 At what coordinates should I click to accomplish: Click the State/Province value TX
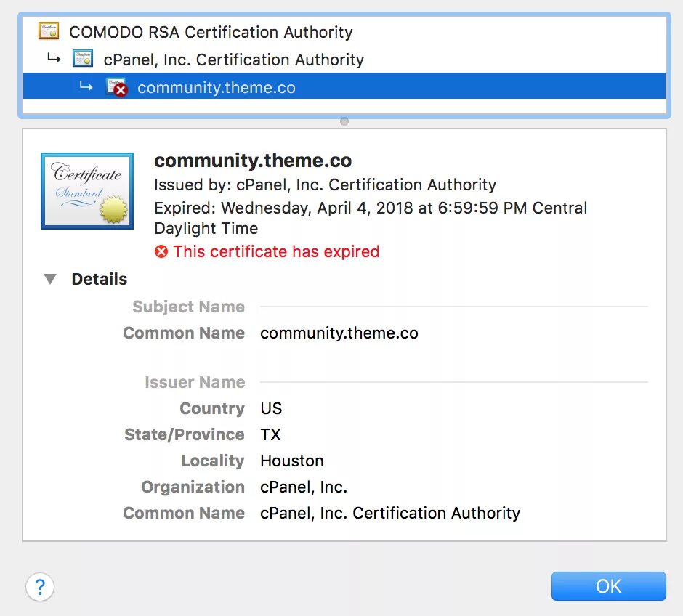click(270, 434)
